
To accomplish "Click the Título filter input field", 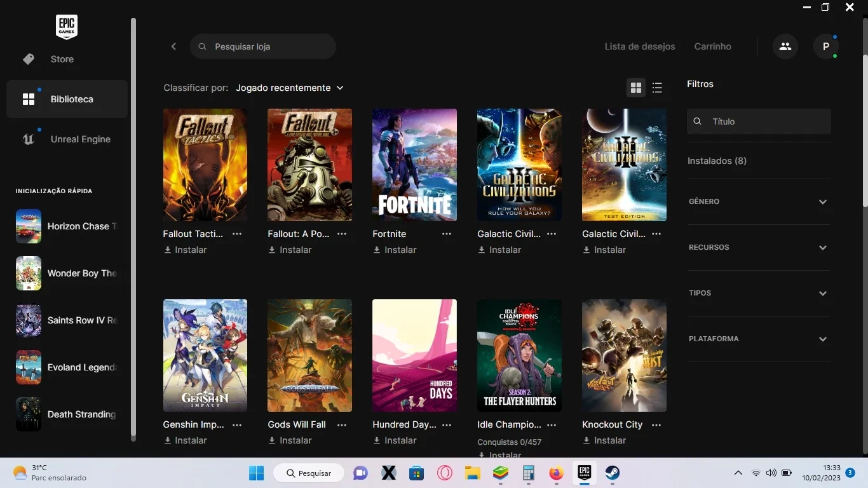I will [759, 121].
